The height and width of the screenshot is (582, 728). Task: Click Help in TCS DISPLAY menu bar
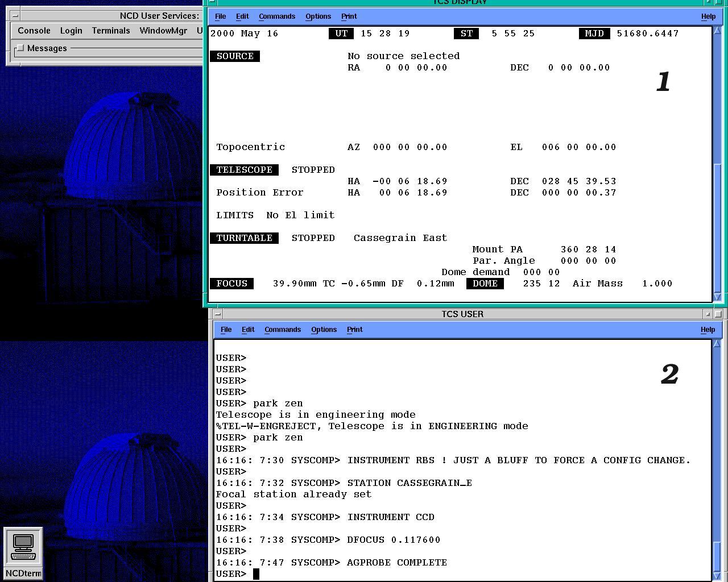[708, 16]
